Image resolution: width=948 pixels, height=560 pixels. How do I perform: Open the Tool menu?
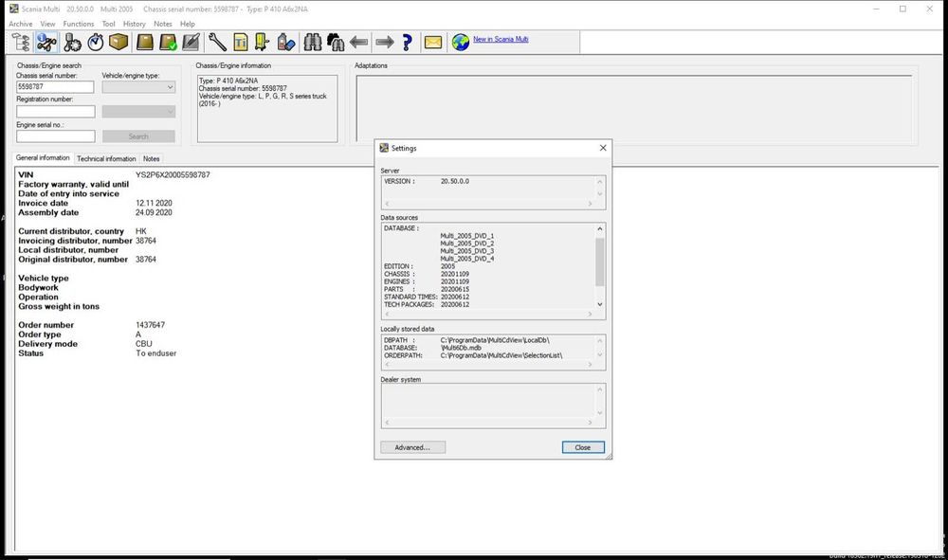[109, 25]
